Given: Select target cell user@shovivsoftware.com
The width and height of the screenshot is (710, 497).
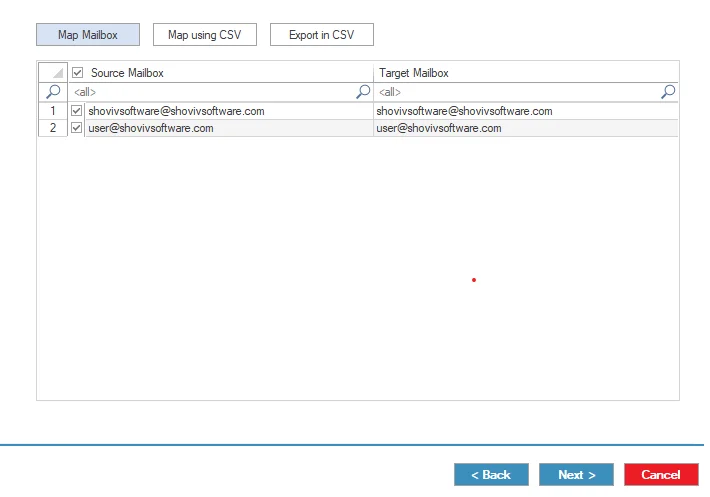Looking at the screenshot, I should (x=526, y=128).
